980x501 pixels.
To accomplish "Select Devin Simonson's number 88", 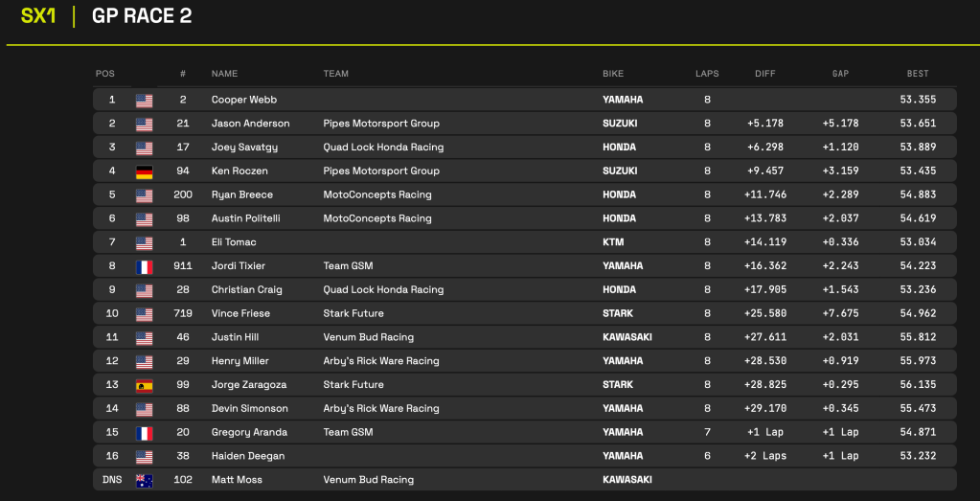I will (182, 409).
